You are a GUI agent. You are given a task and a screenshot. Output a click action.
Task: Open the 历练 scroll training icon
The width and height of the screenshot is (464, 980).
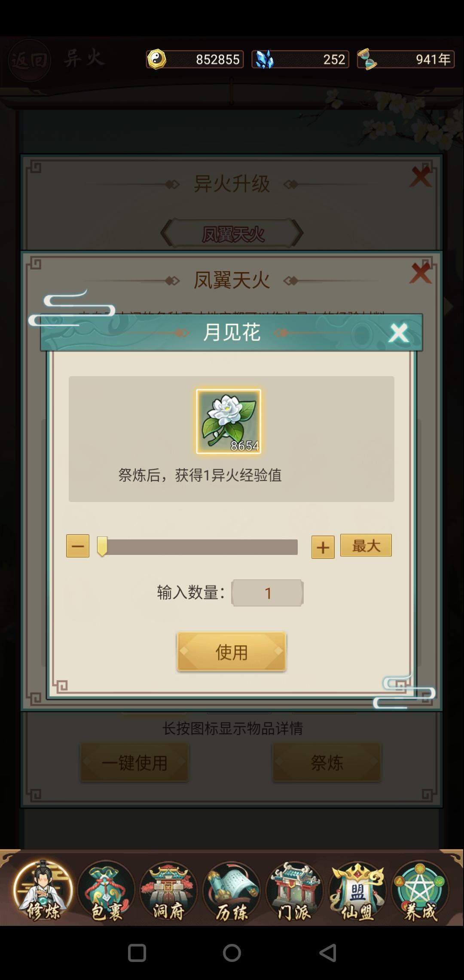tap(232, 891)
